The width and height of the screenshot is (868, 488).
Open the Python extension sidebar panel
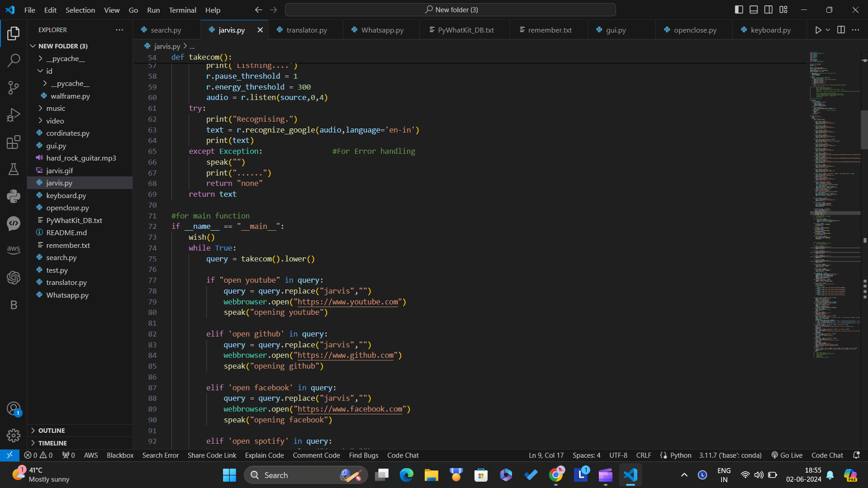[x=14, y=196]
